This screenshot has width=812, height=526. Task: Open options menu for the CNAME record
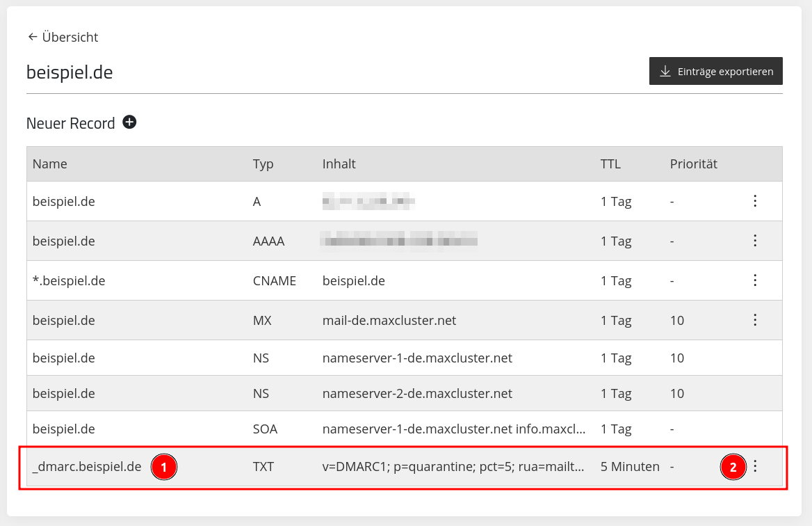[x=755, y=280]
